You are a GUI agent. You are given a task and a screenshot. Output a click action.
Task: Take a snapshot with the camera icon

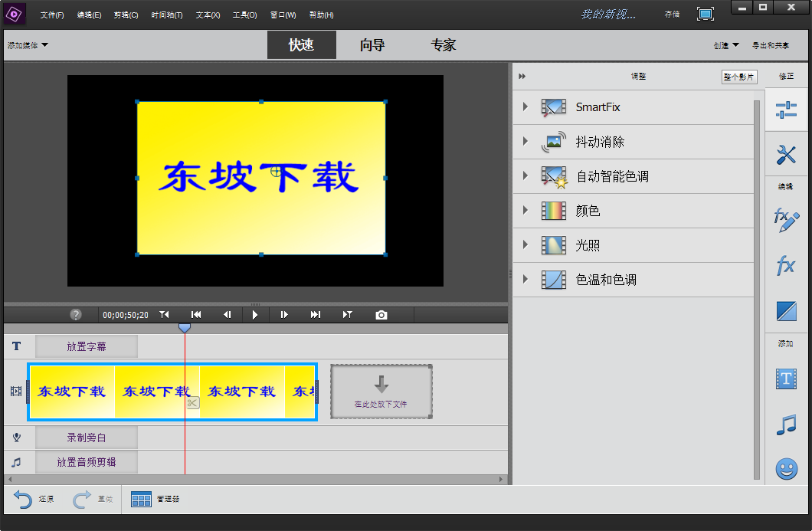coord(381,314)
